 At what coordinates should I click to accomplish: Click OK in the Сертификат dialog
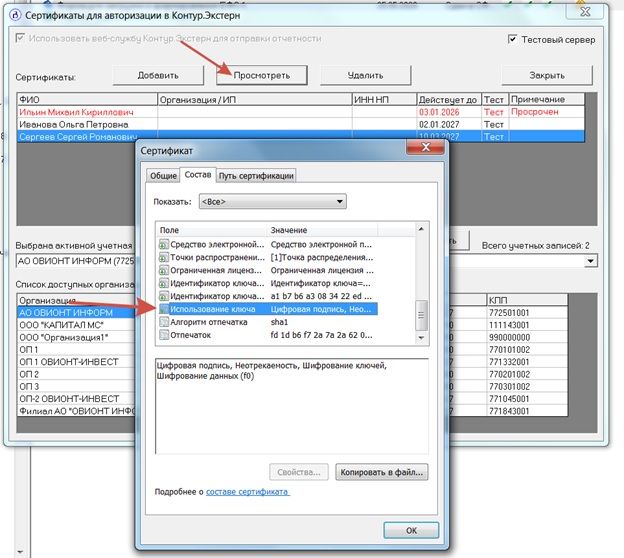tap(411, 530)
